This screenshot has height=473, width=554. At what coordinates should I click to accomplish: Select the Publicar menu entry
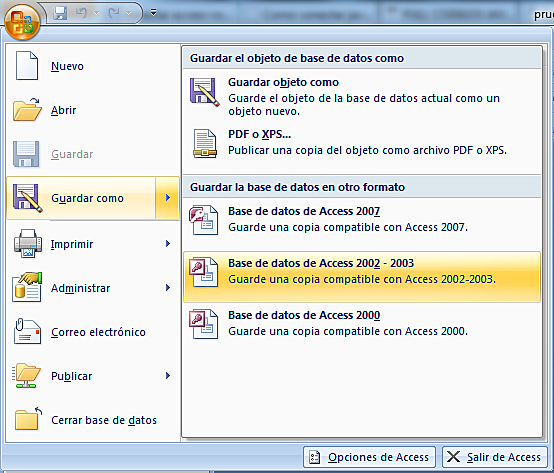point(93,376)
